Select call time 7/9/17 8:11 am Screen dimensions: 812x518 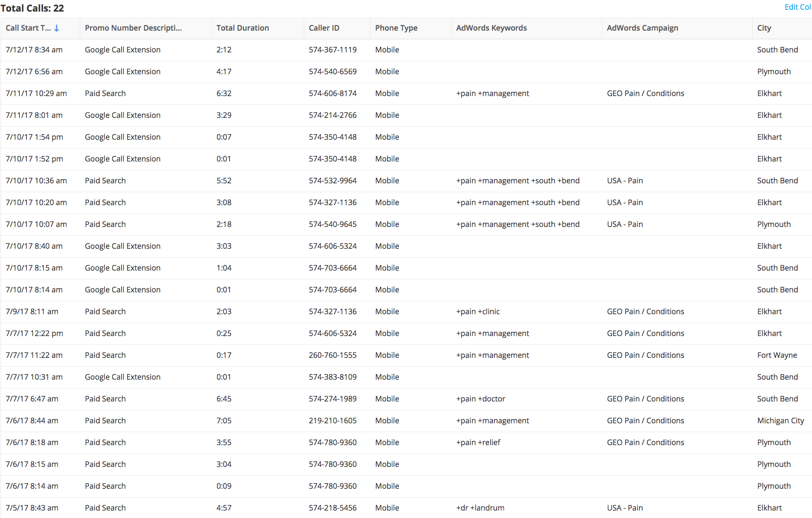(x=32, y=311)
